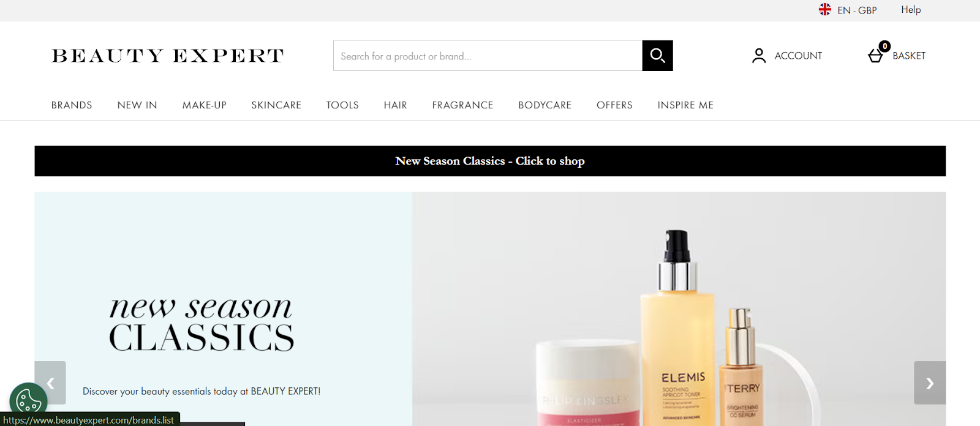Select the Fragrance menu item

click(x=462, y=105)
